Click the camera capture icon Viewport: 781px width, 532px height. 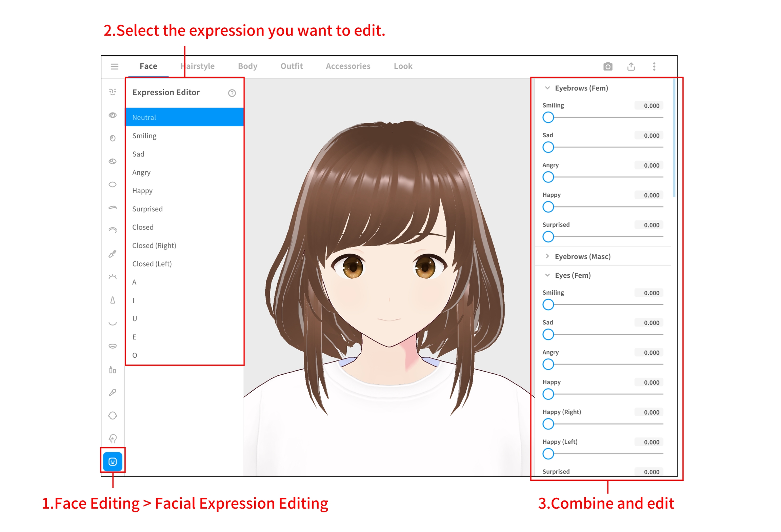tap(607, 66)
